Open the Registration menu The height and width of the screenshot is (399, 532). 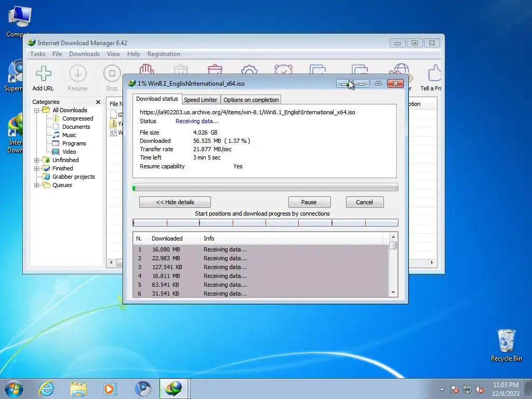pyautogui.click(x=164, y=54)
